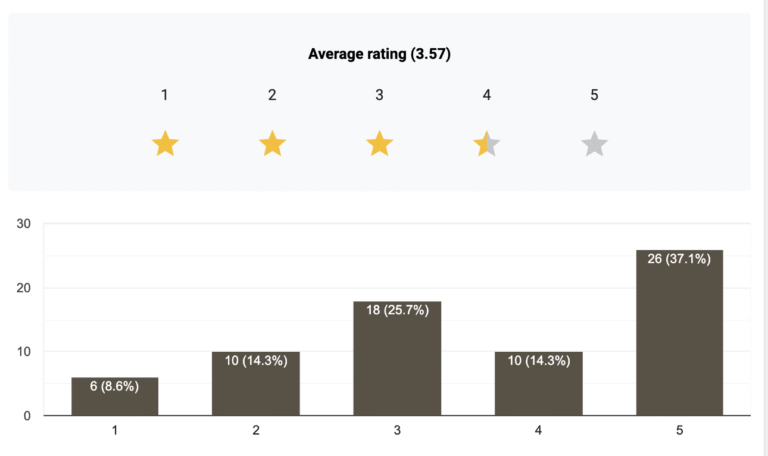Click the y-axis value 30
This screenshot has width=768, height=456.
(24, 224)
